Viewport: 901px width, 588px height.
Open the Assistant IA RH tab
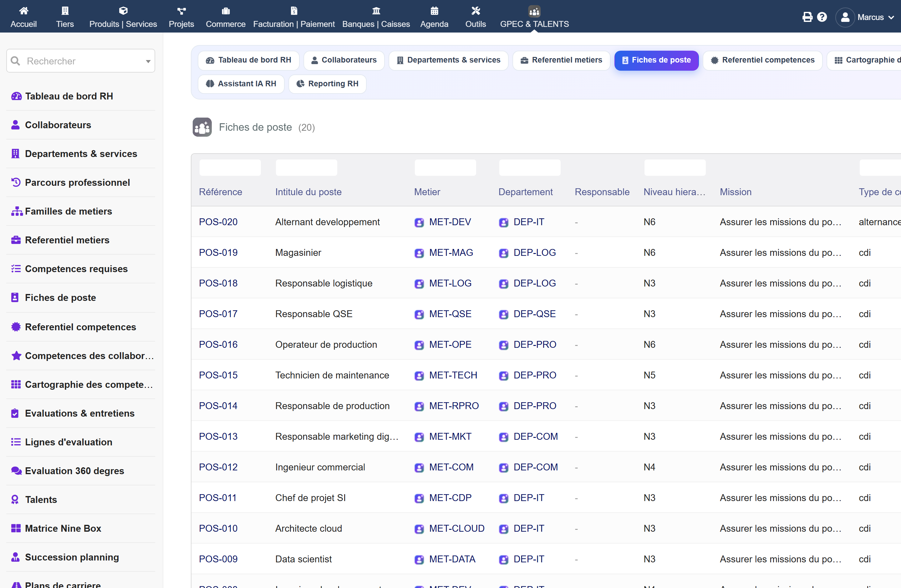pyautogui.click(x=241, y=84)
